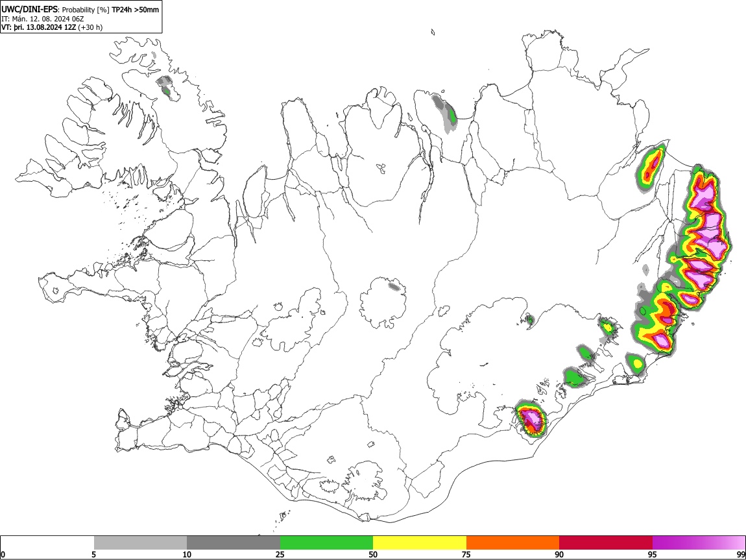Click the '25' legend tick label
This screenshot has width=746, height=560.
pyautogui.click(x=280, y=554)
